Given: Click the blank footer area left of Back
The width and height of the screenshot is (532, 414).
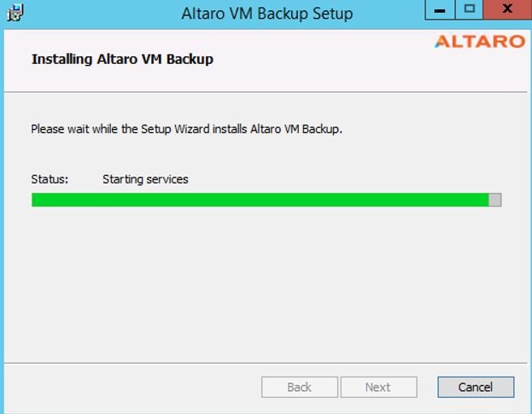Looking at the screenshot, I should click(132, 387).
